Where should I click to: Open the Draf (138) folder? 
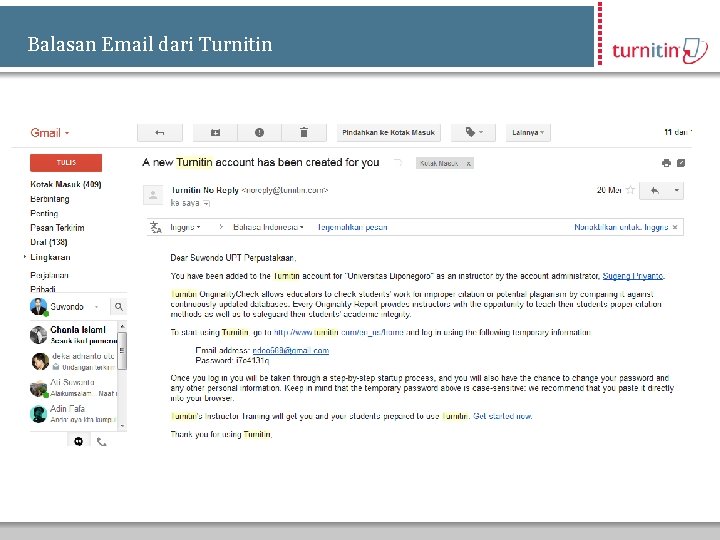pyautogui.click(x=49, y=242)
